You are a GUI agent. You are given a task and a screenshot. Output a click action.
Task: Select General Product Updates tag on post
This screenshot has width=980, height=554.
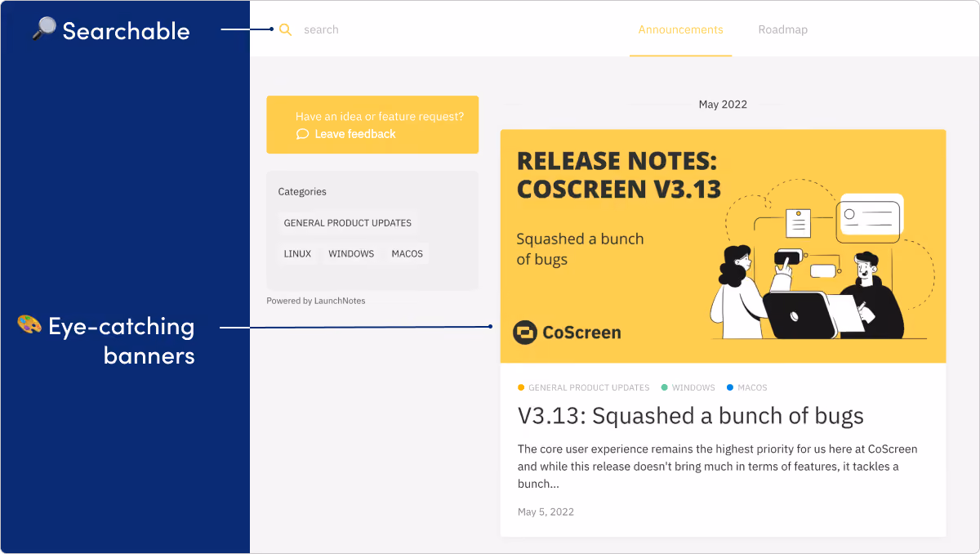click(x=584, y=387)
